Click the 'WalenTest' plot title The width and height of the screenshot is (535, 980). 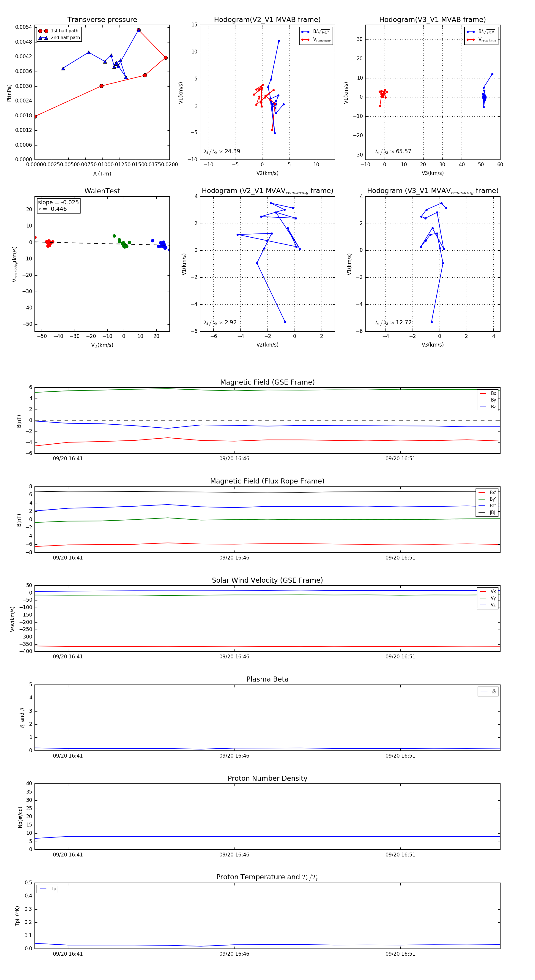102,191
